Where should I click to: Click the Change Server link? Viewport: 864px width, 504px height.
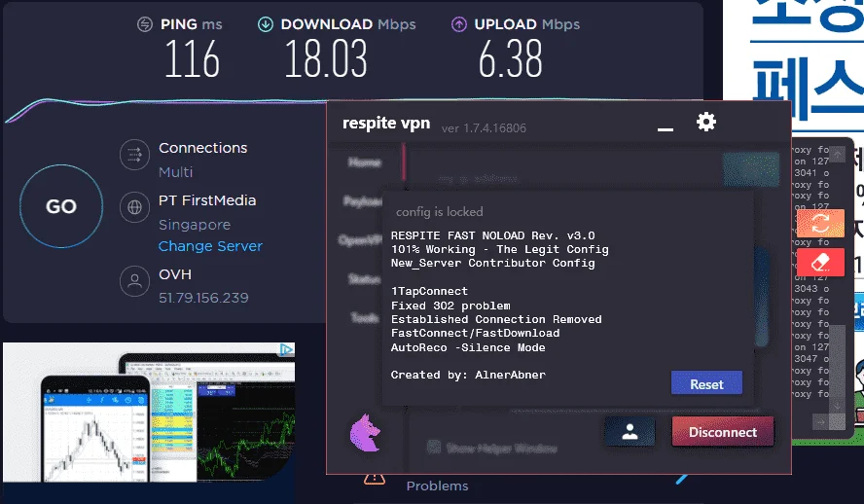[x=210, y=246]
